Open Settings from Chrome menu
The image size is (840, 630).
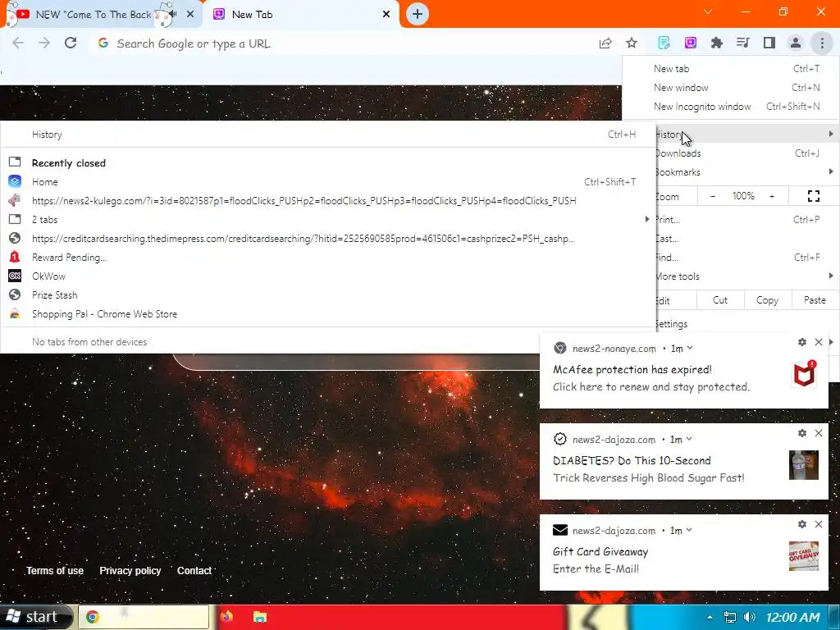coord(747,323)
